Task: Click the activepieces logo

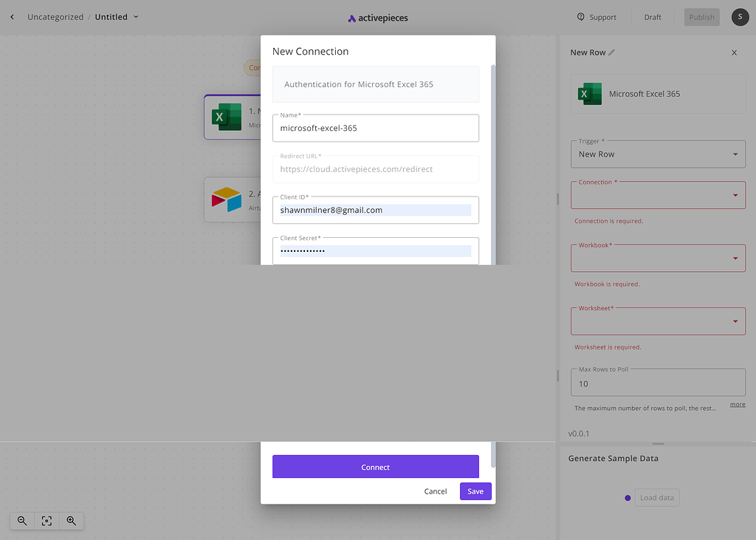Action: 378,18
